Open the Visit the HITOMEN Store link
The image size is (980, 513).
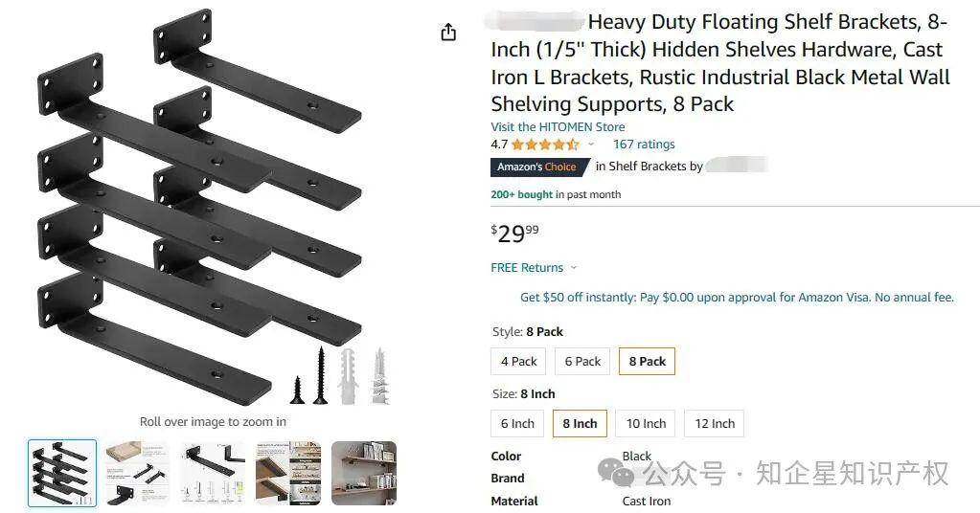pos(558,126)
